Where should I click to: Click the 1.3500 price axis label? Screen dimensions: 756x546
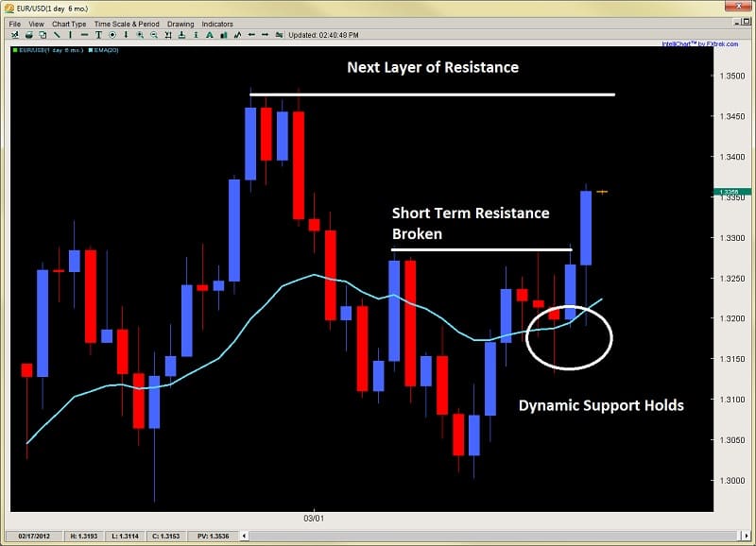click(x=731, y=77)
